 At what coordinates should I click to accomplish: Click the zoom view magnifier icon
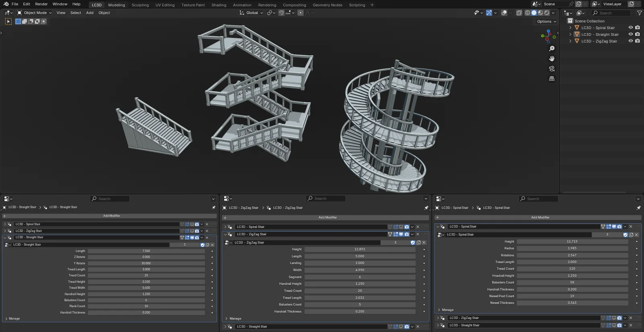(552, 49)
